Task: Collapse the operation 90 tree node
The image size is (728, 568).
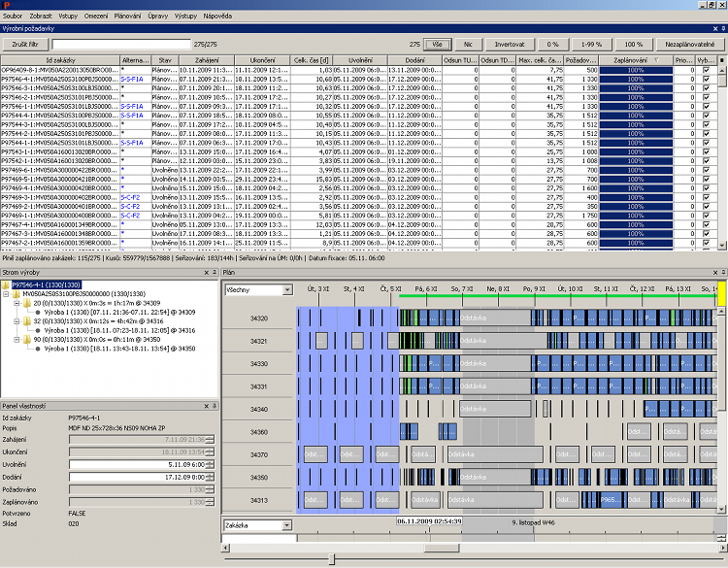Action: pos(17,340)
